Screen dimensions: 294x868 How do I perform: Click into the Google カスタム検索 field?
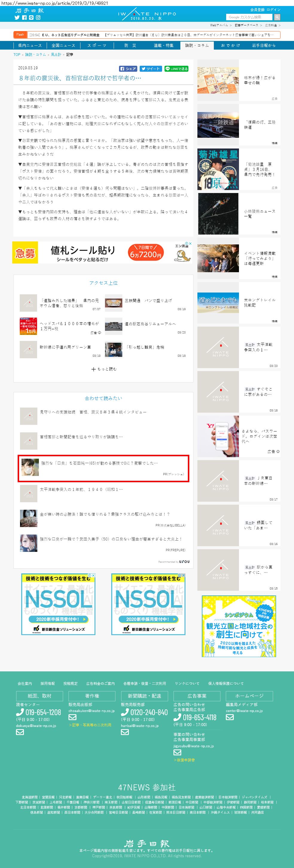coord(249,17)
